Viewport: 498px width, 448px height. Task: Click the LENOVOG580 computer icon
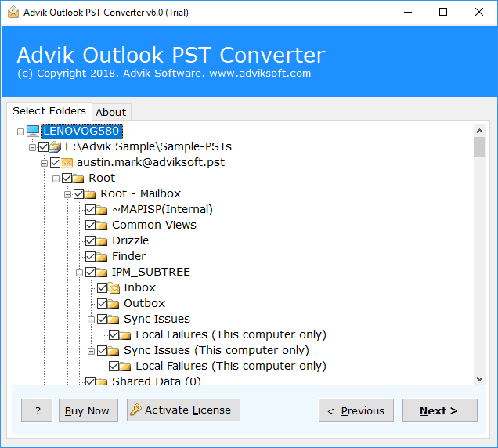(33, 131)
